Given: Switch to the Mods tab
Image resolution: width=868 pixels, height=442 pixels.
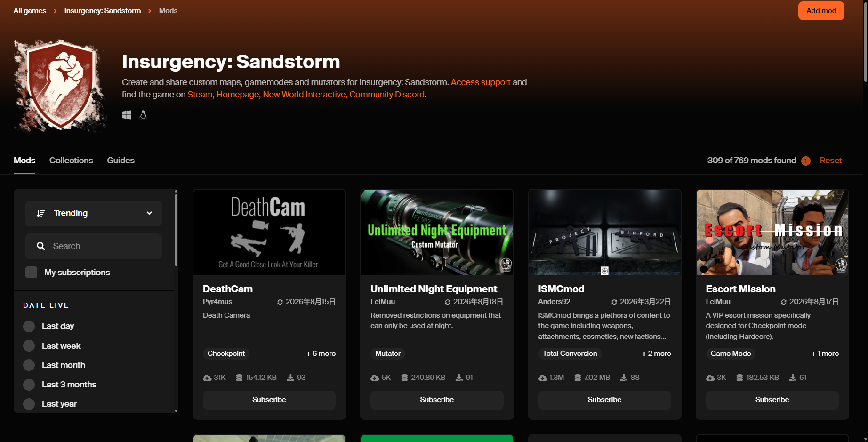Looking at the screenshot, I should coord(24,161).
